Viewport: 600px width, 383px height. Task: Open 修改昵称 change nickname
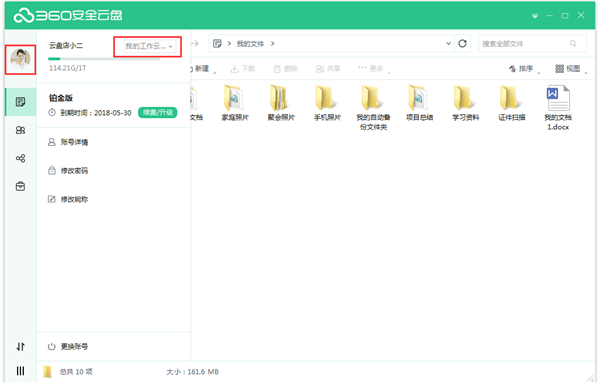coord(68,199)
